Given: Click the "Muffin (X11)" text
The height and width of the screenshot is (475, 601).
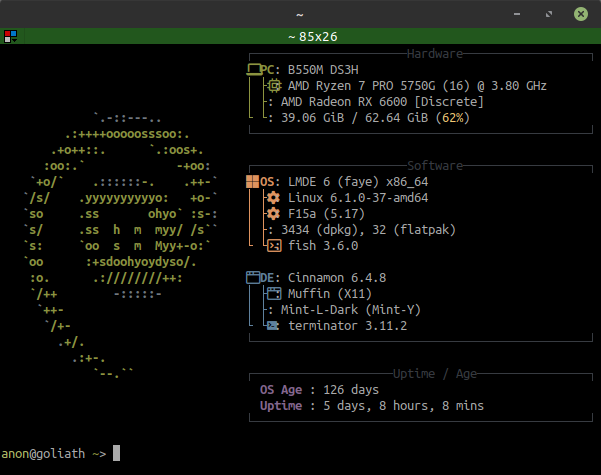Looking at the screenshot, I should click(x=330, y=294).
